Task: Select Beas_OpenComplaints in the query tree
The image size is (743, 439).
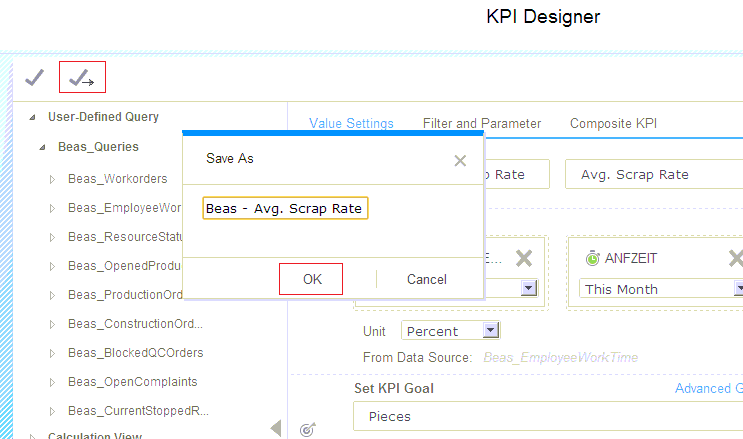Action: coord(133,382)
